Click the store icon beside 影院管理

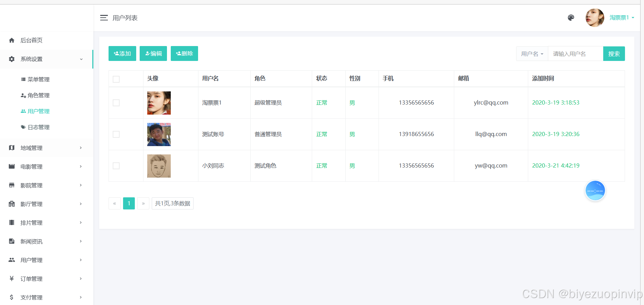12,185
